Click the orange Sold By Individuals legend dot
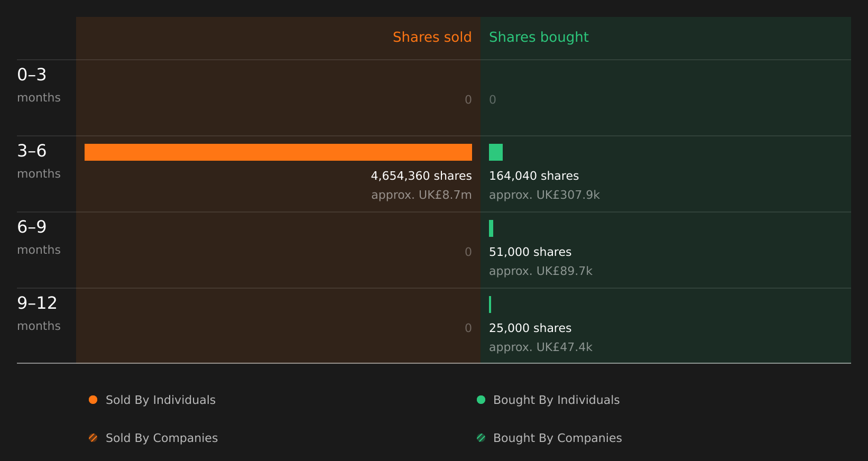Viewport: 868px width, 461px height. pyautogui.click(x=93, y=400)
